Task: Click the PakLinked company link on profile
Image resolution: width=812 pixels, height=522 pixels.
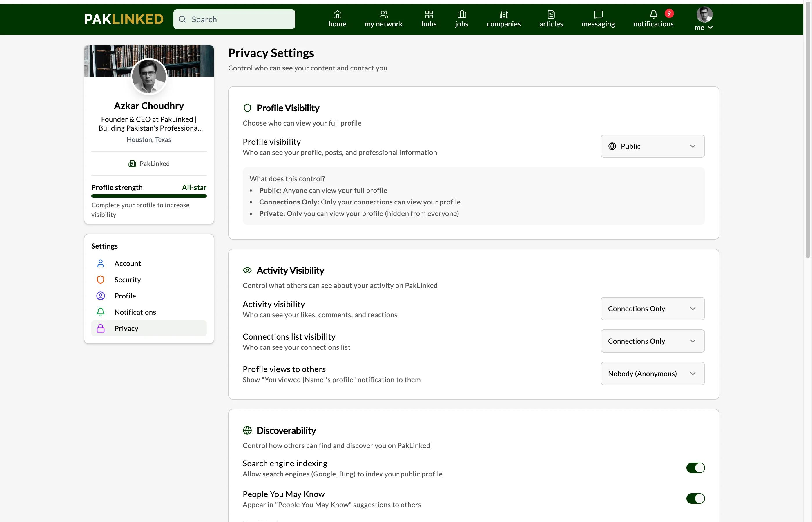Action: pyautogui.click(x=149, y=163)
